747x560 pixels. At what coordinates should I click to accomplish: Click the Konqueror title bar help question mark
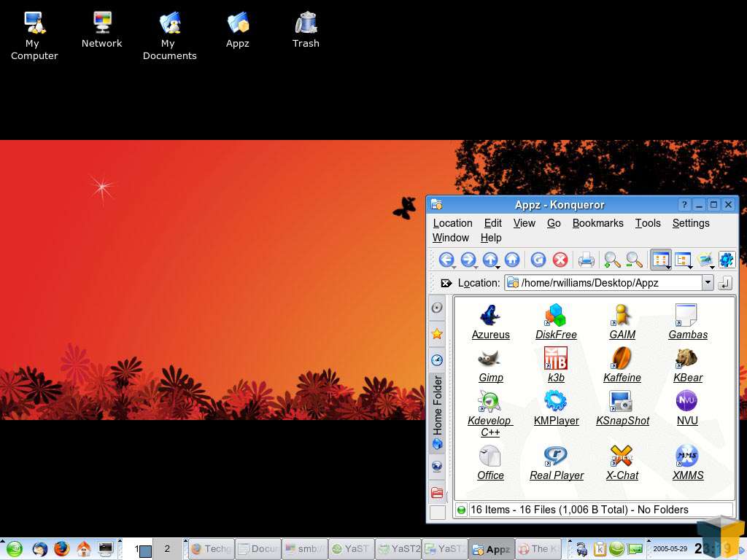click(x=684, y=205)
